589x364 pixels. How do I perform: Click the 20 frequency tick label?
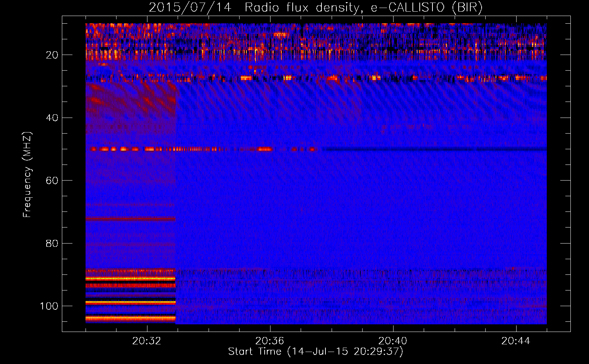(x=52, y=55)
